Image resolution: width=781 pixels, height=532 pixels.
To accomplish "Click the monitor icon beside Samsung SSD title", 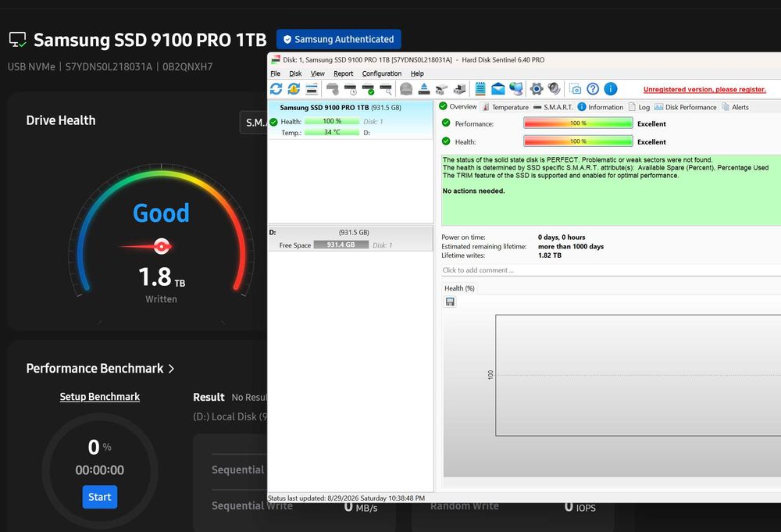I will click(x=17, y=40).
